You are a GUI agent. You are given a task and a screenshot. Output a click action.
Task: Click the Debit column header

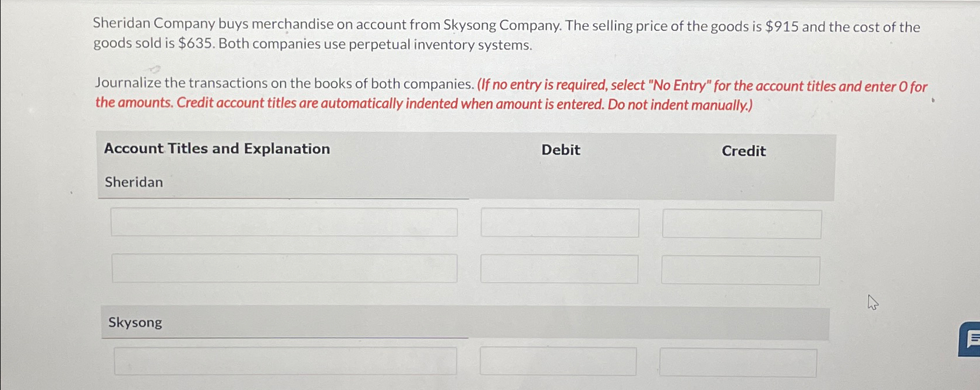[x=560, y=150]
